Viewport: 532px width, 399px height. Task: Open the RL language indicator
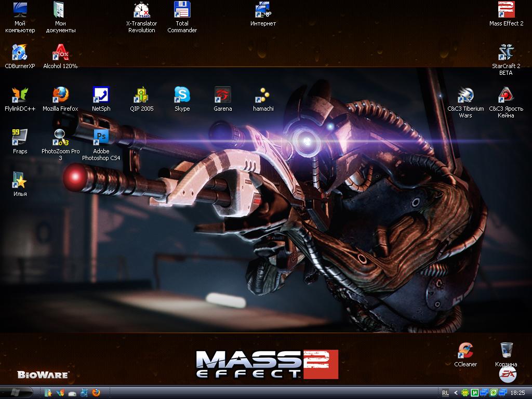click(x=445, y=393)
